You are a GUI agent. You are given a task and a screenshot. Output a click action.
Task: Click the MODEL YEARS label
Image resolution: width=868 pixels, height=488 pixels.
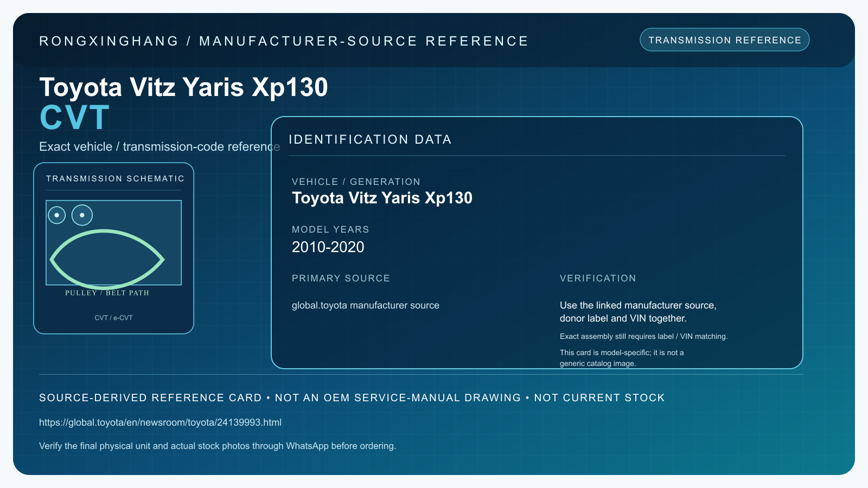tap(330, 229)
